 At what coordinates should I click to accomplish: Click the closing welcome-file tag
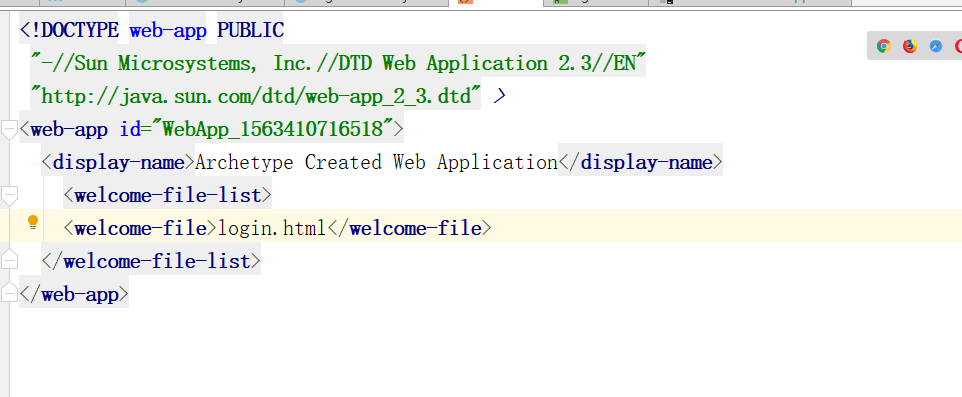point(409,229)
